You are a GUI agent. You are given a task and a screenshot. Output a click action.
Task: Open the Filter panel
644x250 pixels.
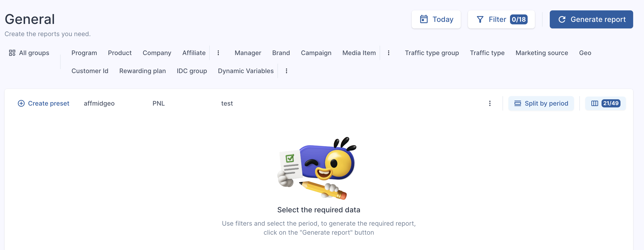pos(501,19)
